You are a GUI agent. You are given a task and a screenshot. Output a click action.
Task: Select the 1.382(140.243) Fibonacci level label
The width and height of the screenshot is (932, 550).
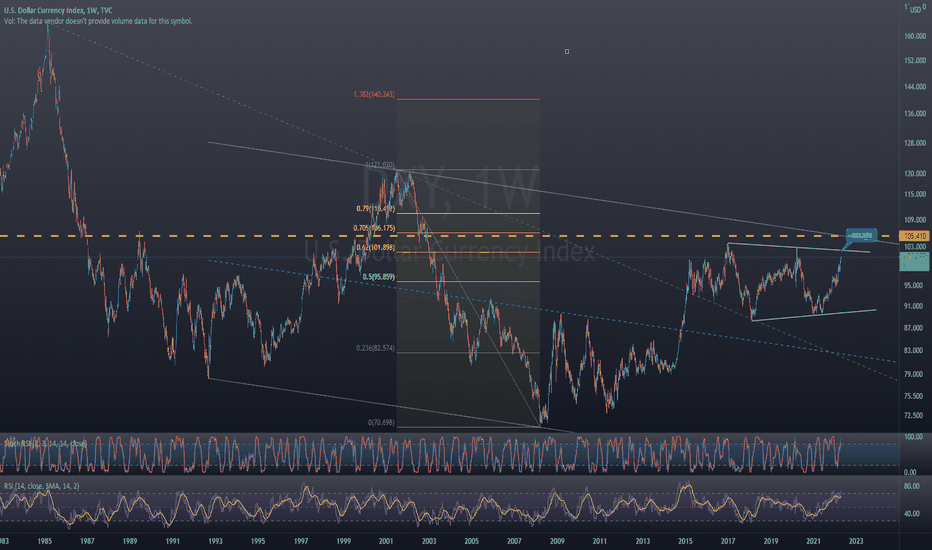click(x=374, y=95)
